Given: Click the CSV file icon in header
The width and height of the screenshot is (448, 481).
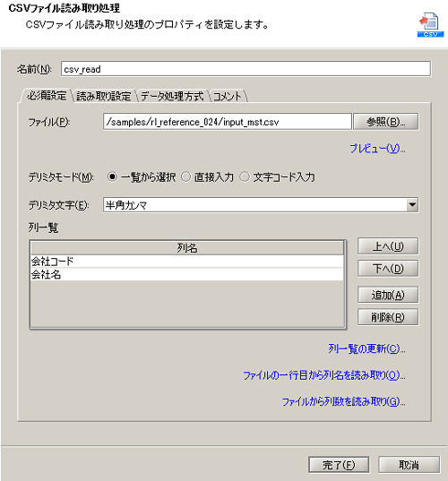Looking at the screenshot, I should click(x=430, y=25).
